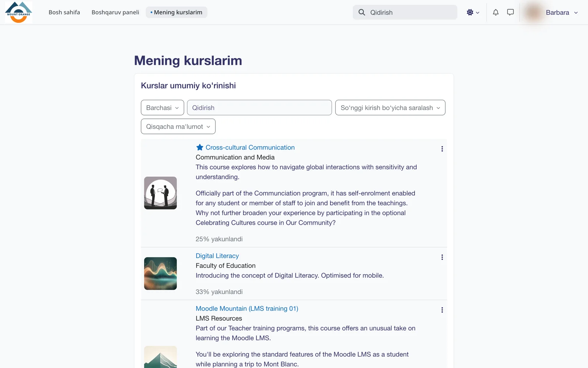
Task: Open the Qisqacha ma'lumot view dropdown
Action: (x=178, y=126)
